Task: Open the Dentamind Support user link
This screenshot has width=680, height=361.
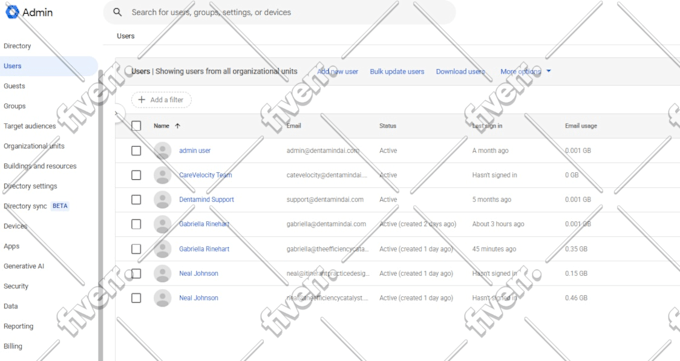Action: [206, 200]
